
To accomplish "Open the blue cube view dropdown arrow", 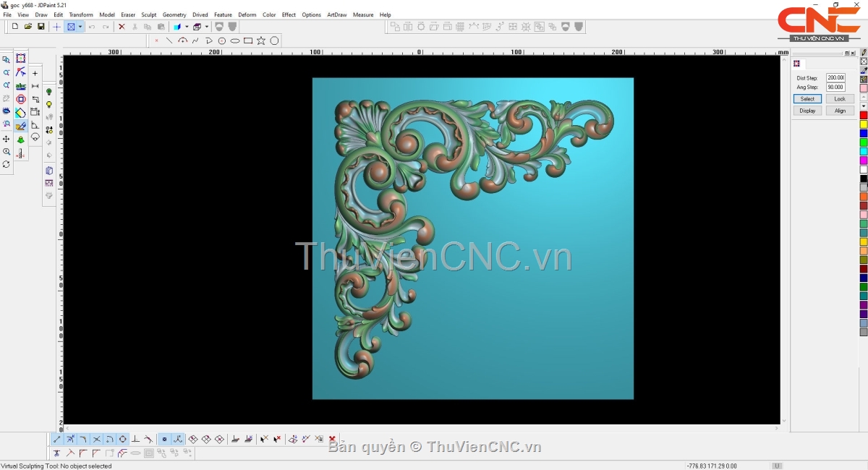I will 186,27.
